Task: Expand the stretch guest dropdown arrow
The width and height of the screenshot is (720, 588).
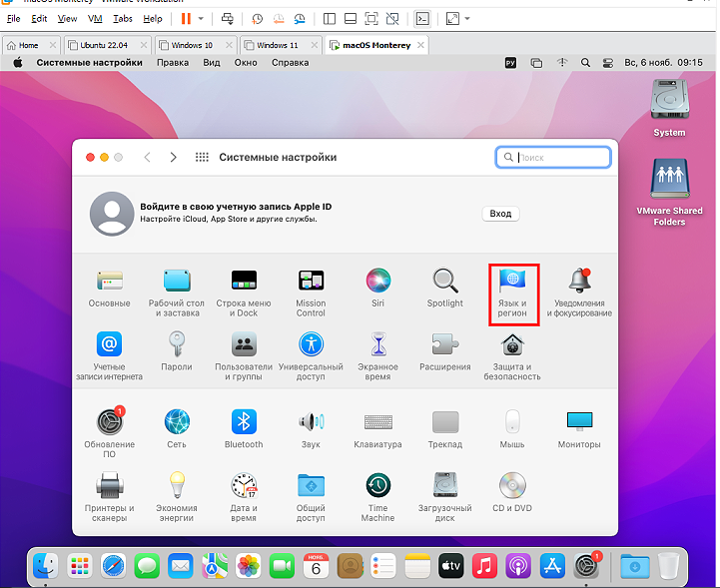Action: coord(467,18)
